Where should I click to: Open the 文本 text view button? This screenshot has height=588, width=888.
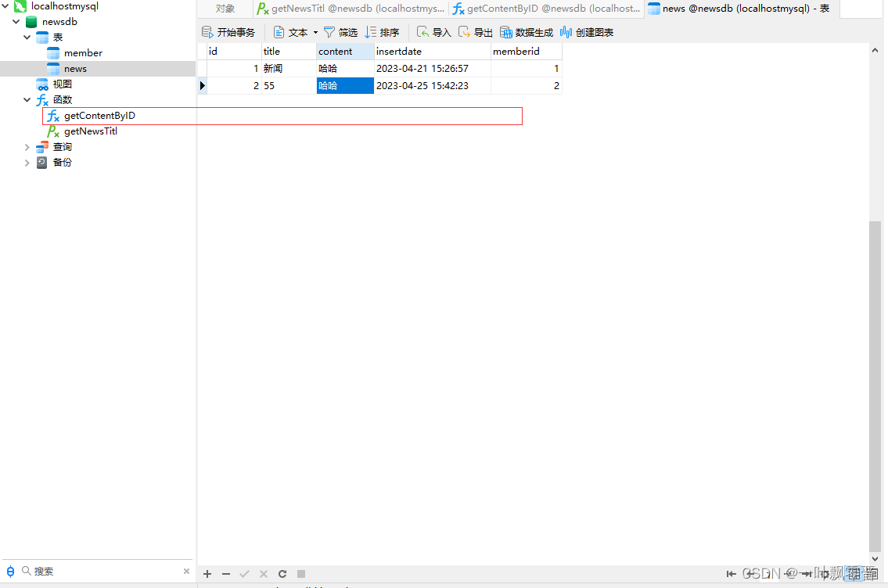tap(290, 32)
